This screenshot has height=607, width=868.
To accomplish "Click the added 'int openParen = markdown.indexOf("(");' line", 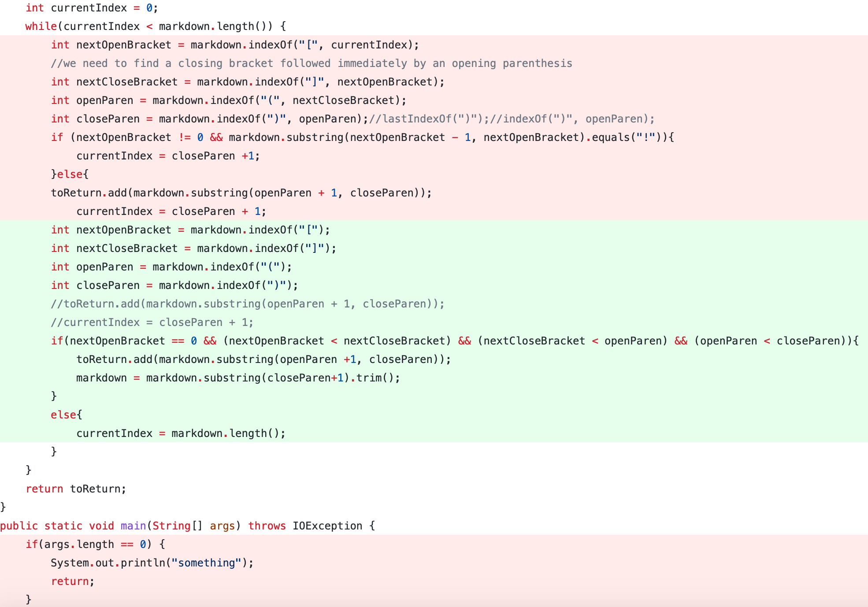I will pyautogui.click(x=171, y=267).
